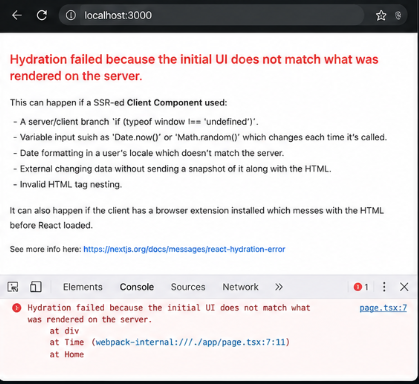
Task: Toggle the DevTools device toolbar
Action: tap(36, 287)
